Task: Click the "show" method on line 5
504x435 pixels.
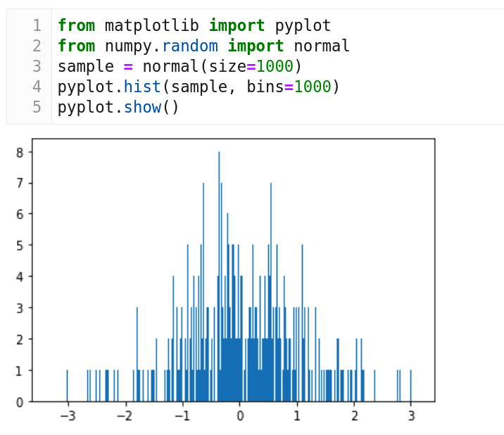Action: click(142, 108)
